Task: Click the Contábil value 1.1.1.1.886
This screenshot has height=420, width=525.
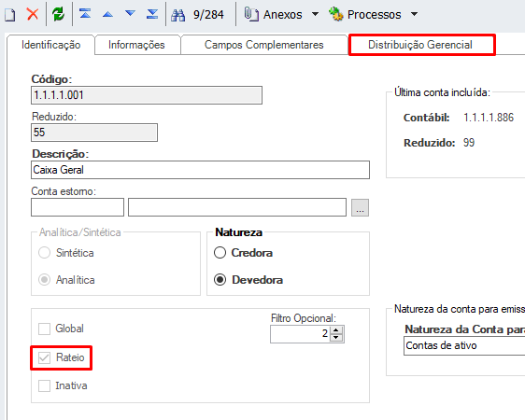Action: (489, 118)
